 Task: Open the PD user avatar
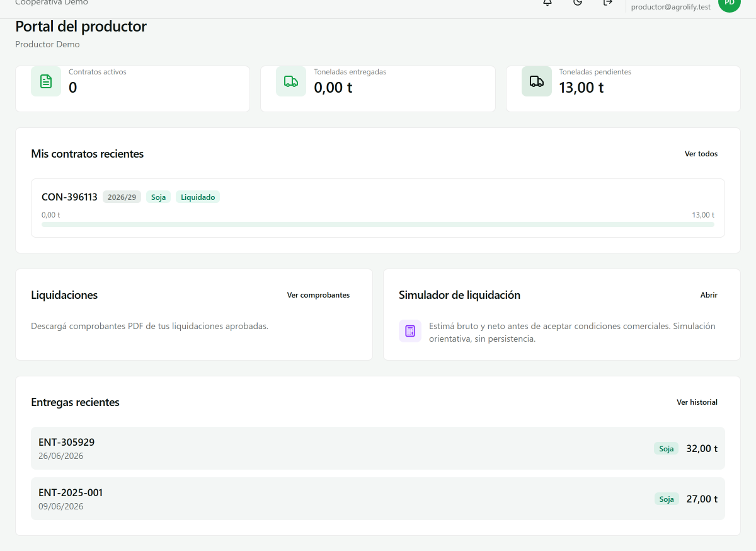tap(730, 3)
